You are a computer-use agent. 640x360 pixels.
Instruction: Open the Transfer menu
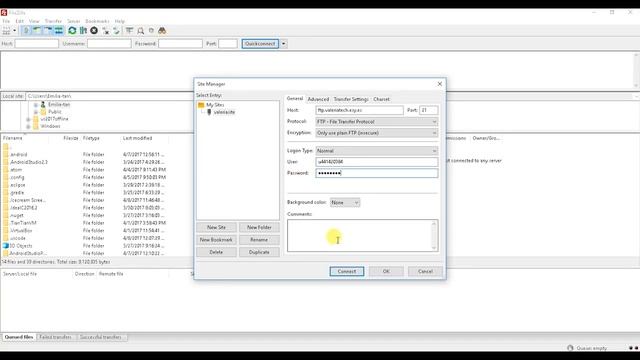(x=53, y=21)
